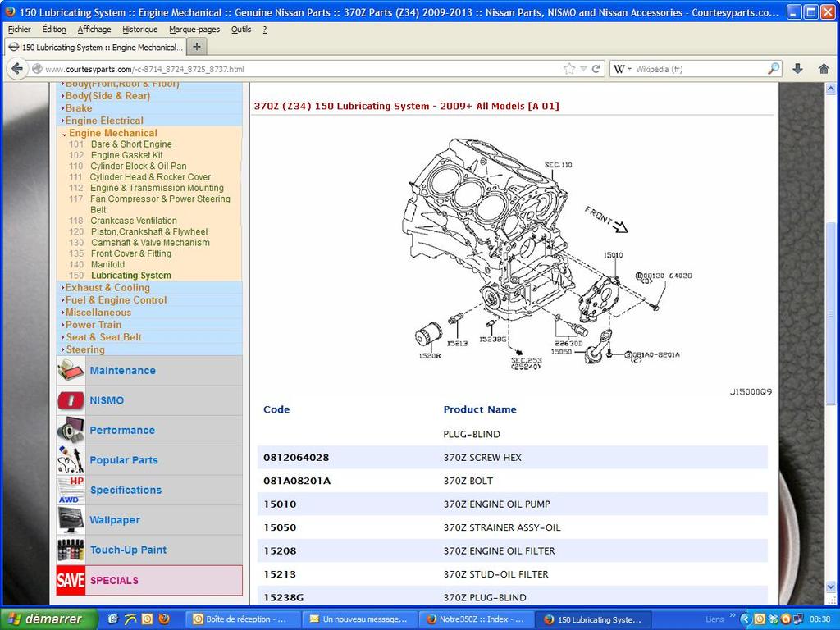The width and height of the screenshot is (840, 630).
Task: Click the search magnifier icon
Action: 773,69
